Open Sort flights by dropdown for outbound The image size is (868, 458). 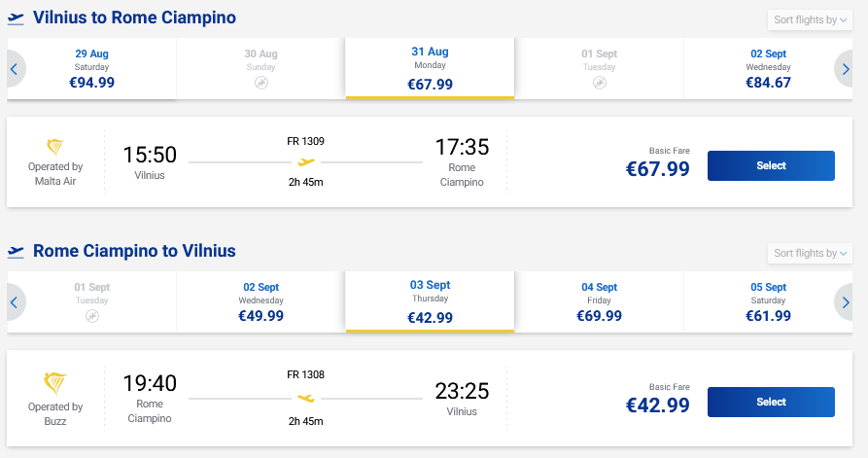[x=809, y=20]
